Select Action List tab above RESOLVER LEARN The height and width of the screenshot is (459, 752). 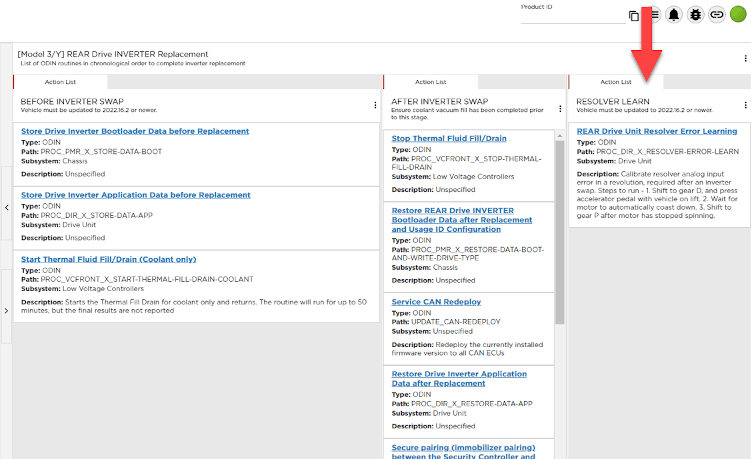pos(616,82)
